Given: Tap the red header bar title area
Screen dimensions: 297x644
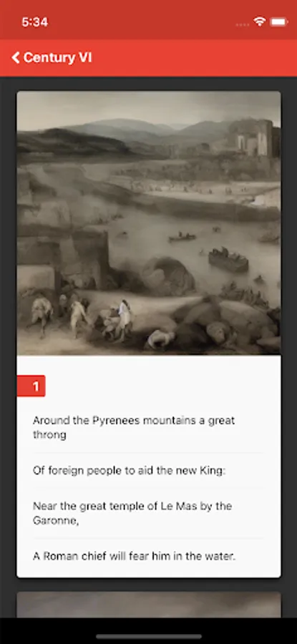Looking at the screenshot, I should (149, 58).
